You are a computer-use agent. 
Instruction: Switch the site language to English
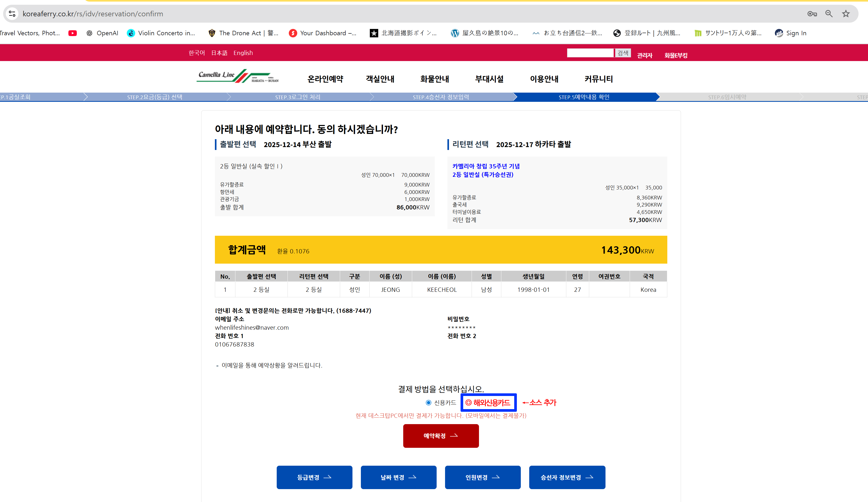[243, 53]
